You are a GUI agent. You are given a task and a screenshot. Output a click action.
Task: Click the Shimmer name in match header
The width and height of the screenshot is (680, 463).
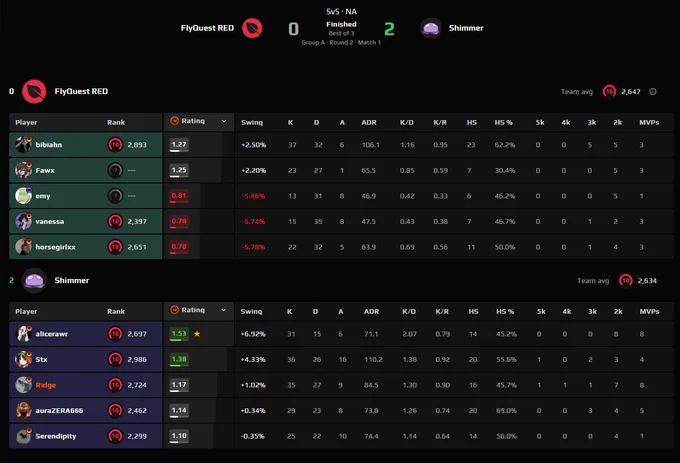click(466, 28)
